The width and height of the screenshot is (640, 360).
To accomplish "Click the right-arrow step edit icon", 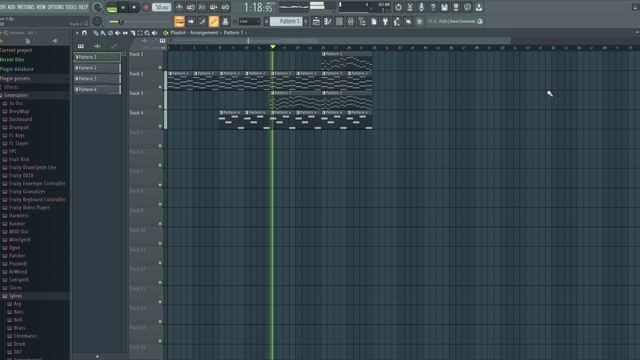I will pos(191,21).
